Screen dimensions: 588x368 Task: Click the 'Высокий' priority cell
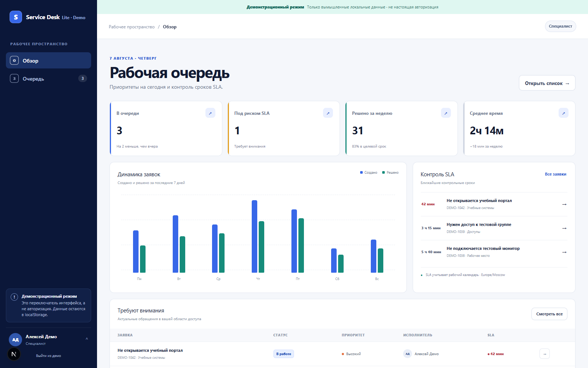pyautogui.click(x=351, y=354)
